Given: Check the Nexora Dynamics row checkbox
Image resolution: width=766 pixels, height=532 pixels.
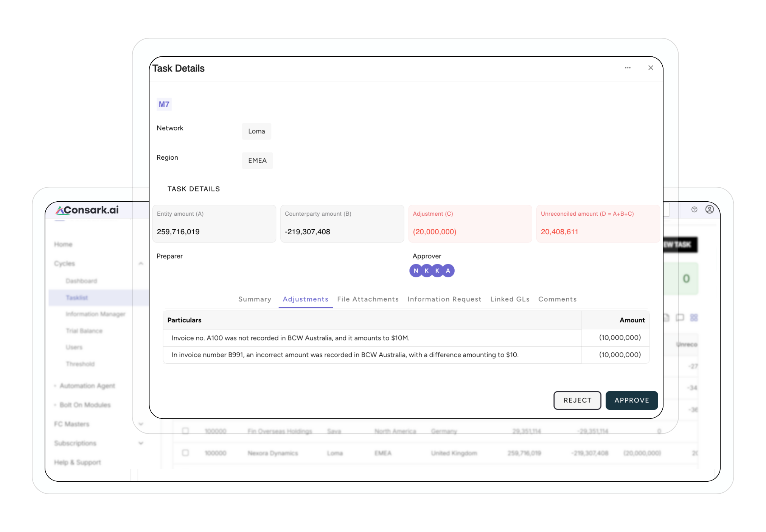Looking at the screenshot, I should coord(185,453).
